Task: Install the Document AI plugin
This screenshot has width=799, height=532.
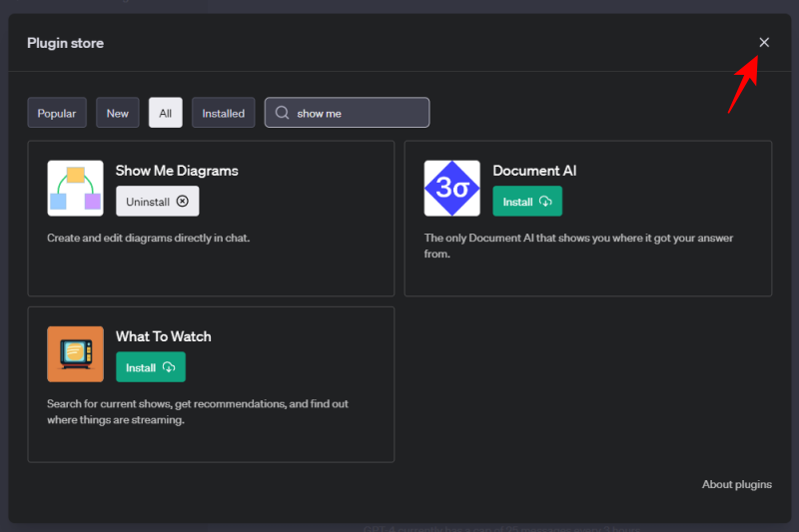Action: pyautogui.click(x=527, y=202)
